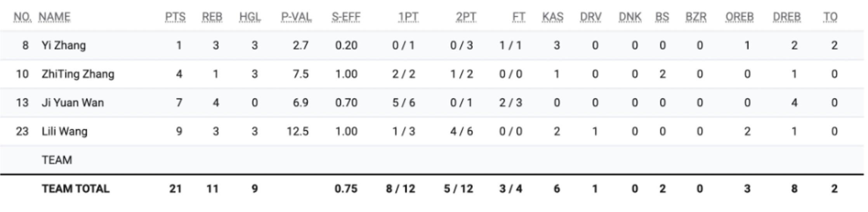Click the BS column header

[662, 17]
